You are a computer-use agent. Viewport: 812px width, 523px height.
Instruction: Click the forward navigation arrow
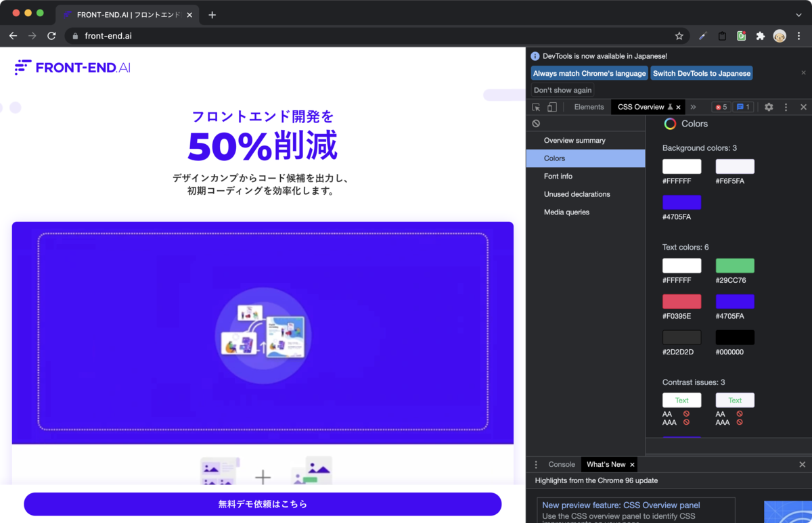[32, 36]
